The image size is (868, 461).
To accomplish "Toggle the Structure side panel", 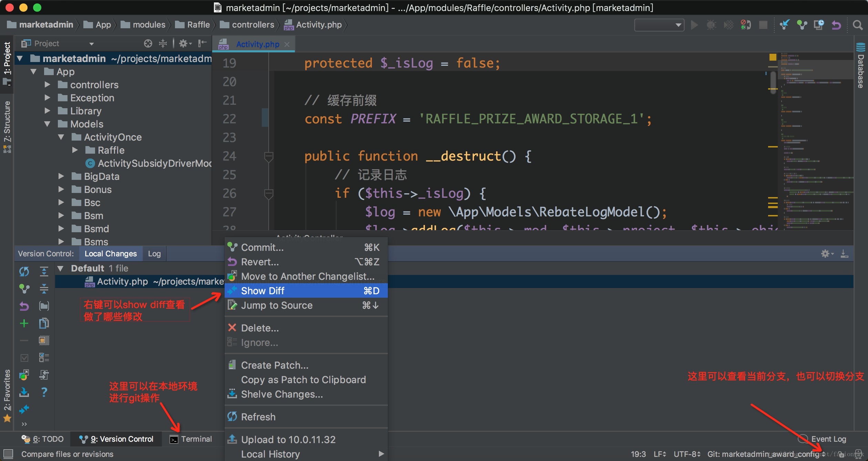I will (7, 126).
